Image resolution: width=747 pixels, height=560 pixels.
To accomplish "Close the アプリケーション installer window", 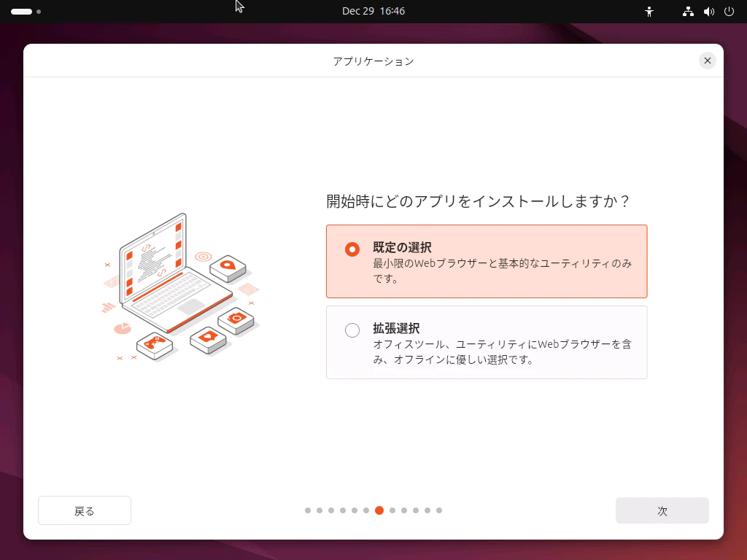I will (x=707, y=61).
